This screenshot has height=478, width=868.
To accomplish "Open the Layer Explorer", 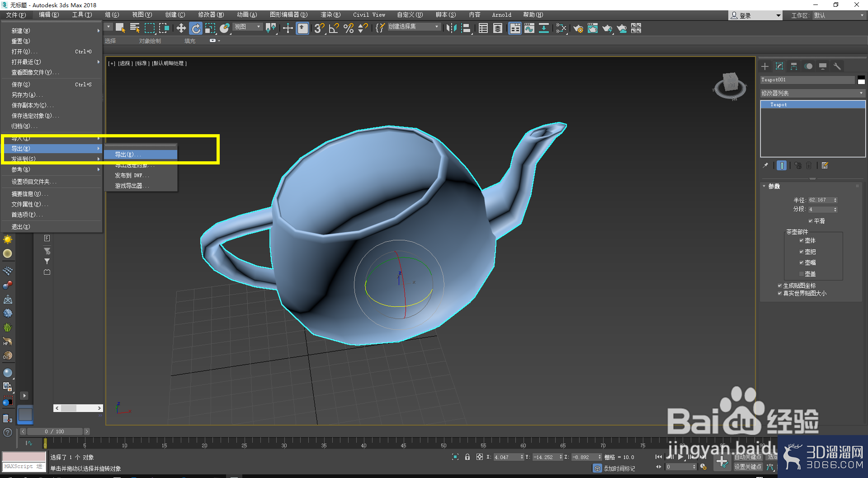I will click(498, 28).
